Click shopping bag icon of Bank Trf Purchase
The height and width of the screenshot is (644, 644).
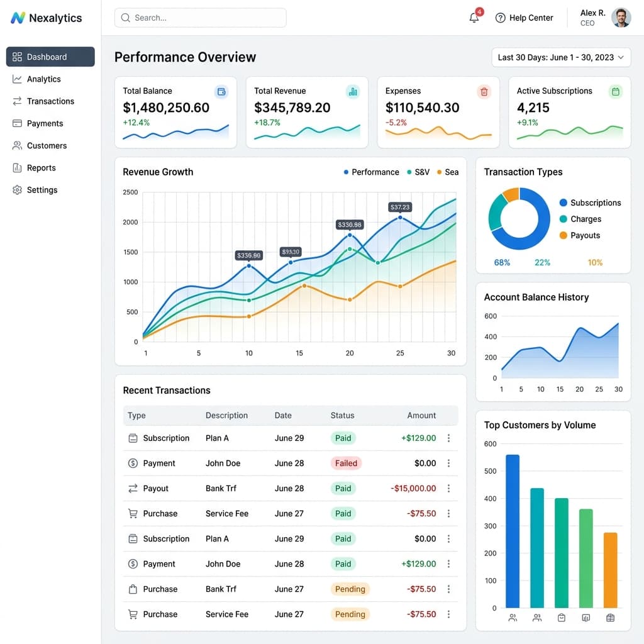click(133, 589)
